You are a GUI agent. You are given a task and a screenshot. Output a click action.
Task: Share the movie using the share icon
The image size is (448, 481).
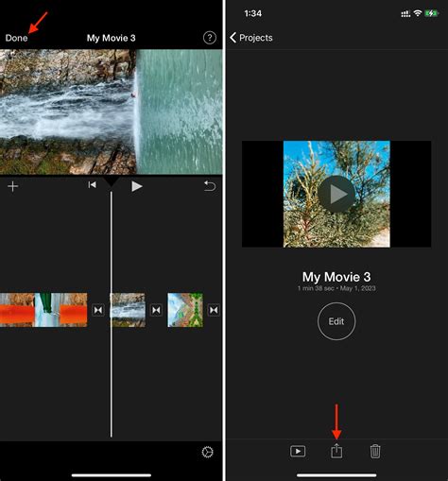coord(336,451)
